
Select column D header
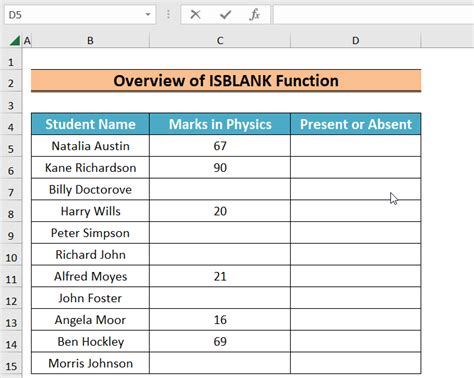click(356, 41)
